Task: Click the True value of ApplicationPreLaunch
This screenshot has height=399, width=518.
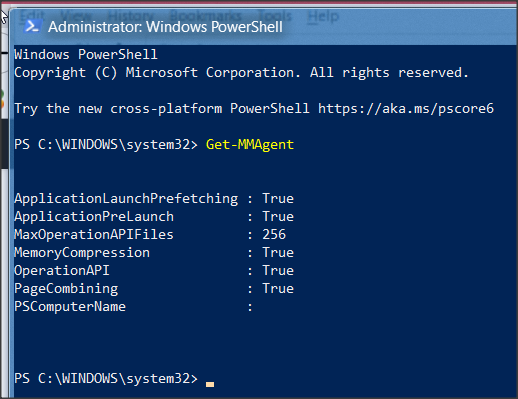Action: 278,217
